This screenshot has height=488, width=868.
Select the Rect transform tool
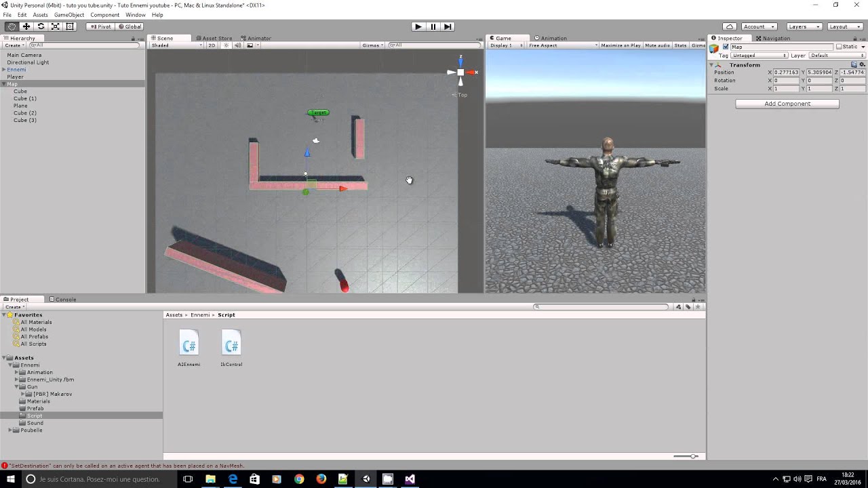(70, 26)
